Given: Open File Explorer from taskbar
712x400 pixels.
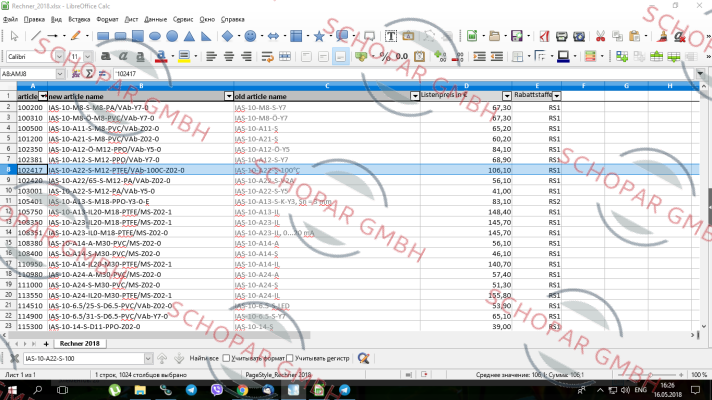Looking at the screenshot, I should coord(140,390).
